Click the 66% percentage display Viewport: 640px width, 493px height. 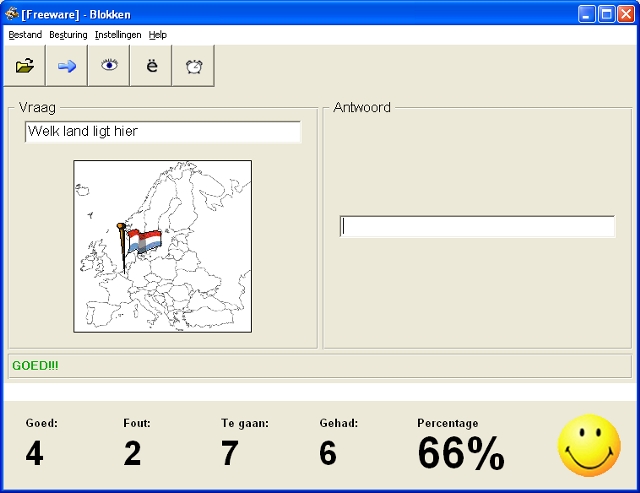460,453
